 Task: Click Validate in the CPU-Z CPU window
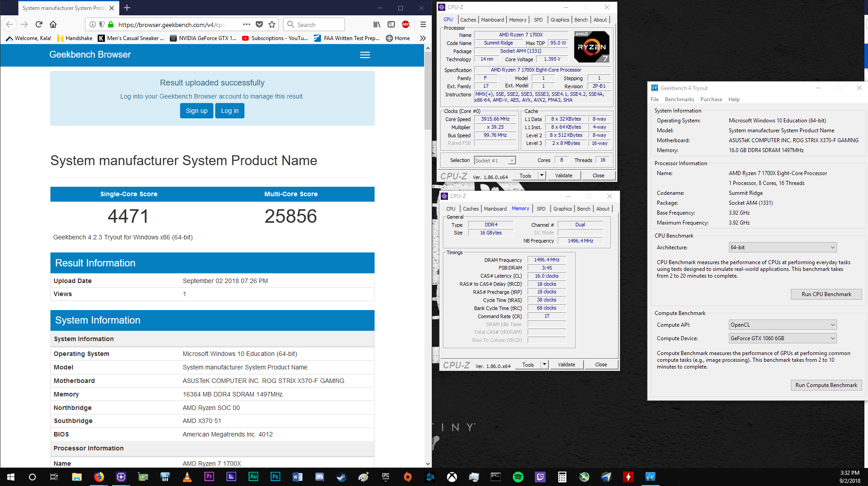(564, 175)
